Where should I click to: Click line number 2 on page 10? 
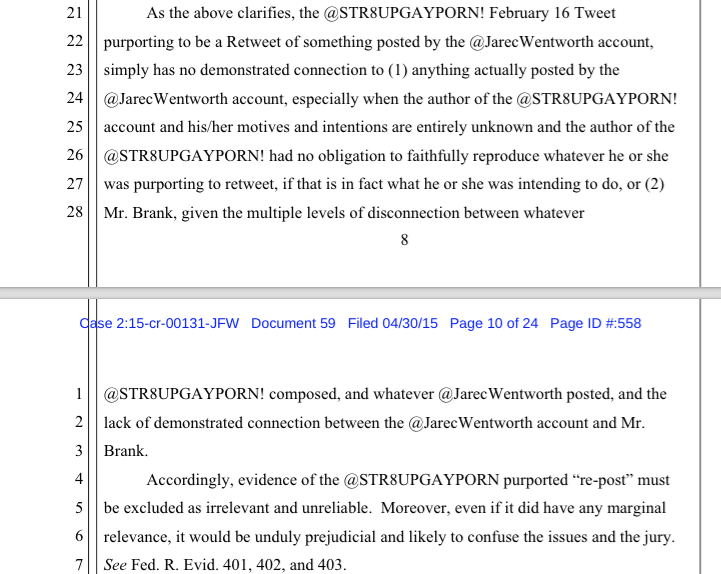tap(79, 422)
